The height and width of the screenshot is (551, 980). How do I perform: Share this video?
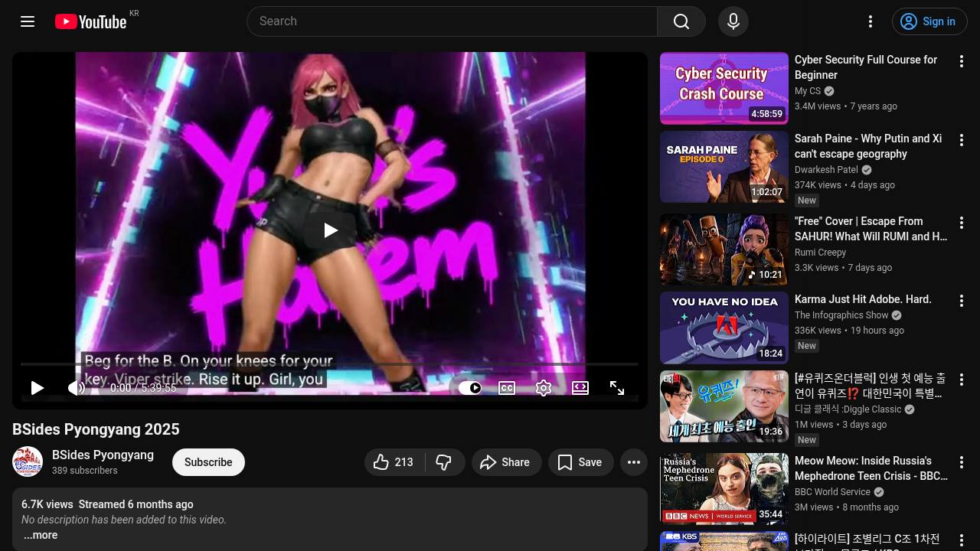506,462
